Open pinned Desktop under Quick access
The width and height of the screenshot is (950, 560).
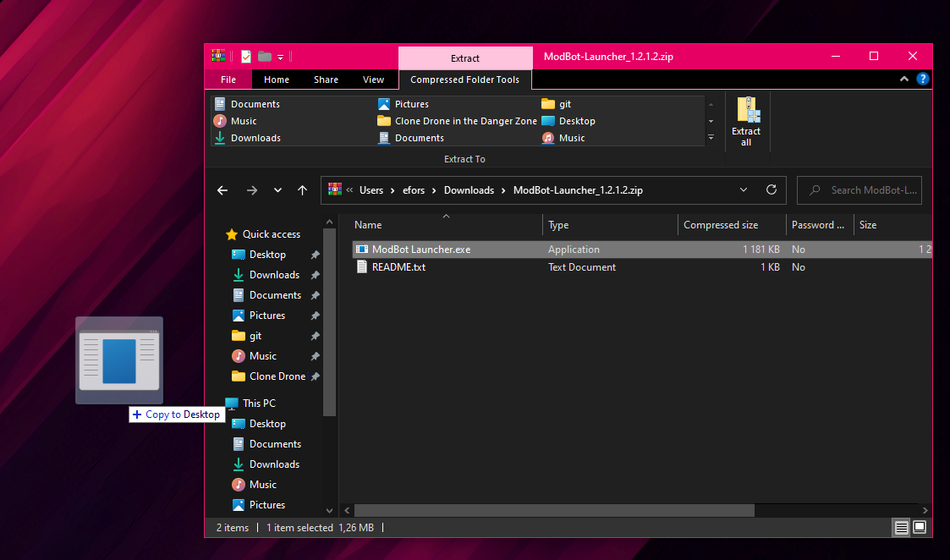coord(260,255)
